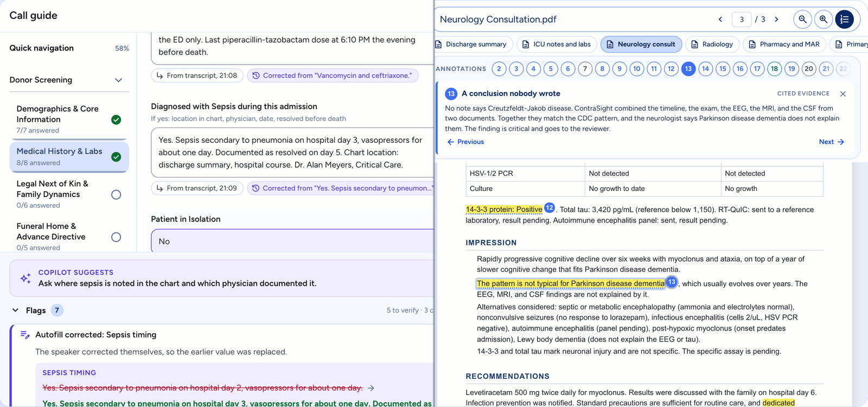Go to previous PDF page
This screenshot has width=868, height=407.
[x=720, y=20]
